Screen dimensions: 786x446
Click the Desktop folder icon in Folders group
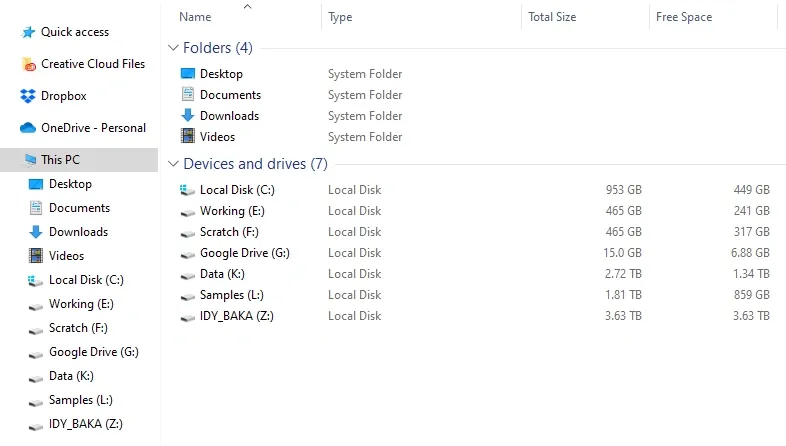(x=187, y=74)
